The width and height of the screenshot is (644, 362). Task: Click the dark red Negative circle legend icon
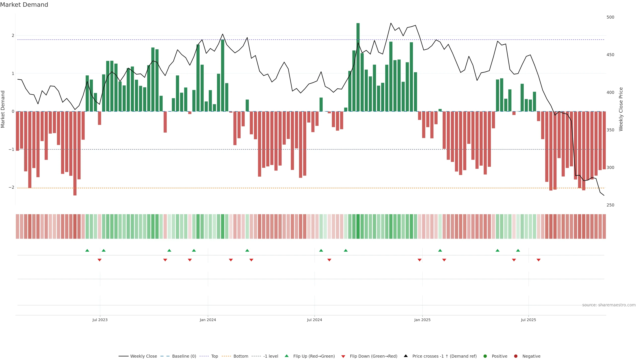(516, 356)
